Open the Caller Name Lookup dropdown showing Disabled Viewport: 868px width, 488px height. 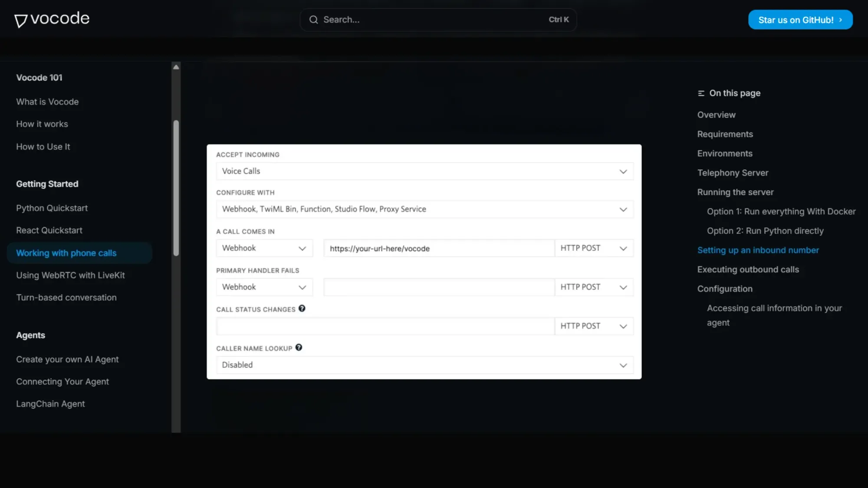click(x=623, y=365)
